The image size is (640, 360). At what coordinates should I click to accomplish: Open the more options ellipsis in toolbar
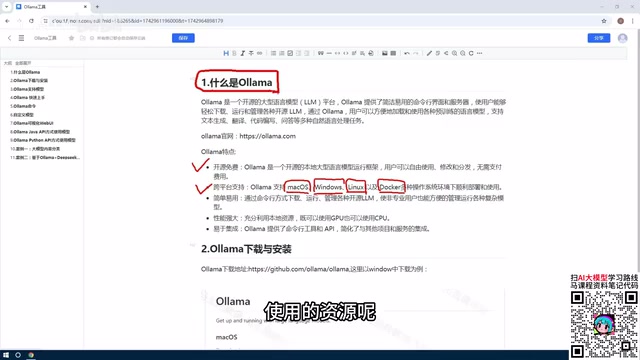coord(480,53)
